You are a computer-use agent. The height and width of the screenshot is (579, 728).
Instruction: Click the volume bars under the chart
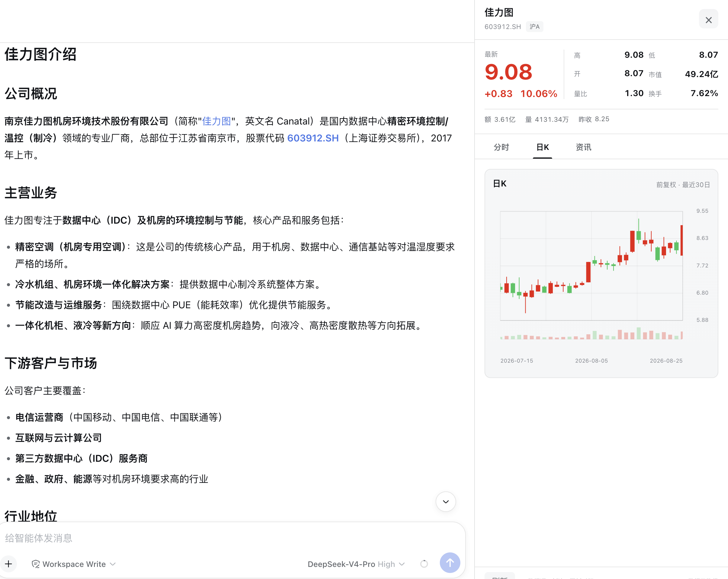[591, 333]
